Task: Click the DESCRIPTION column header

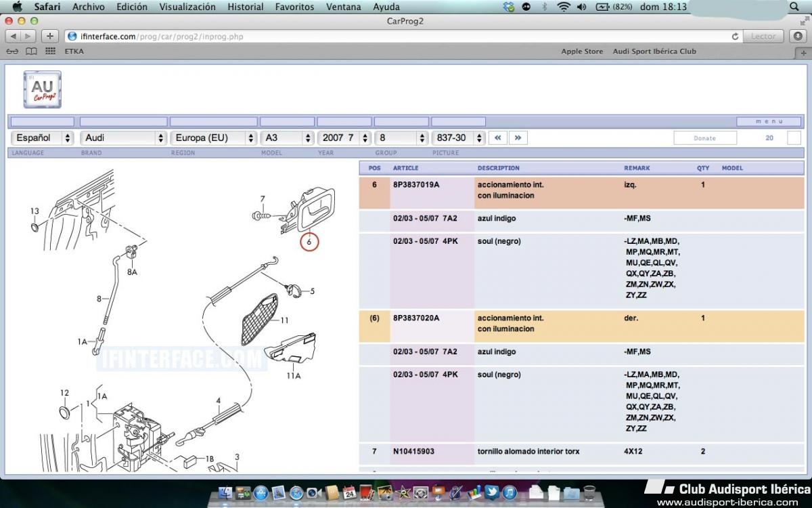Action: 499,168
